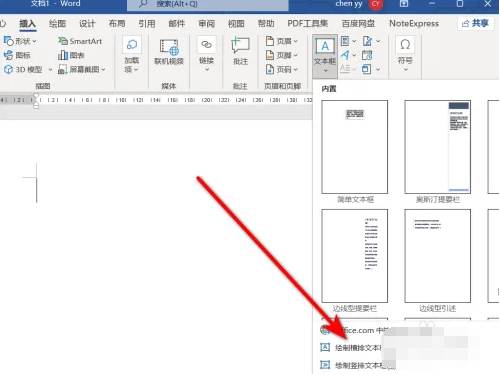Open the 页脚 footer dropdown
Viewport: 500px width, 377px height.
pos(282,55)
